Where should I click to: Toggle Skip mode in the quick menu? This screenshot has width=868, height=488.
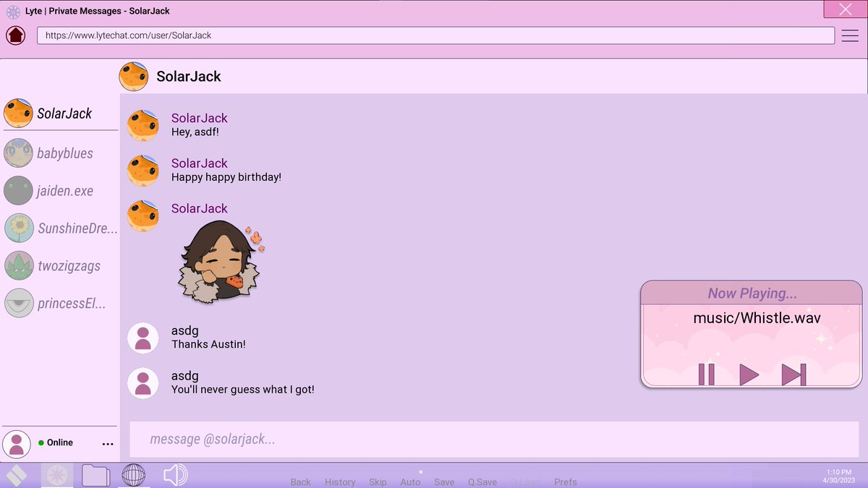[x=378, y=482]
